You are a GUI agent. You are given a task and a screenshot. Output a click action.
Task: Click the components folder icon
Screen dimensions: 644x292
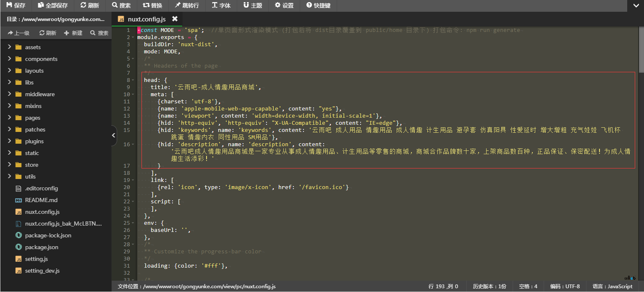18,59
